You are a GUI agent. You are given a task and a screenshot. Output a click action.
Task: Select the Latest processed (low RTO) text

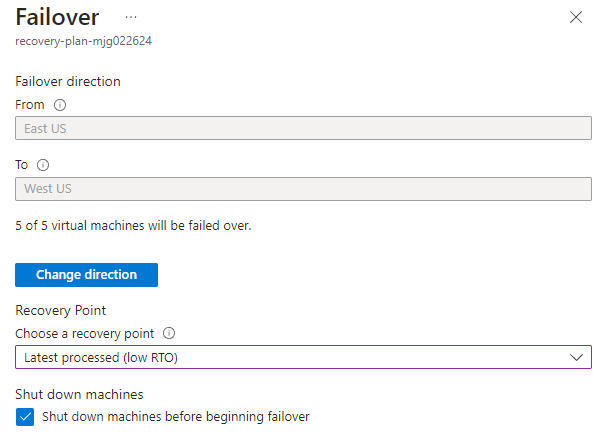tap(101, 358)
